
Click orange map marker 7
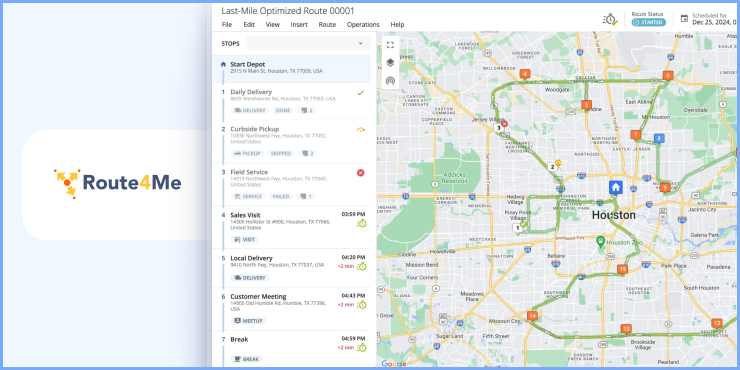(x=636, y=135)
